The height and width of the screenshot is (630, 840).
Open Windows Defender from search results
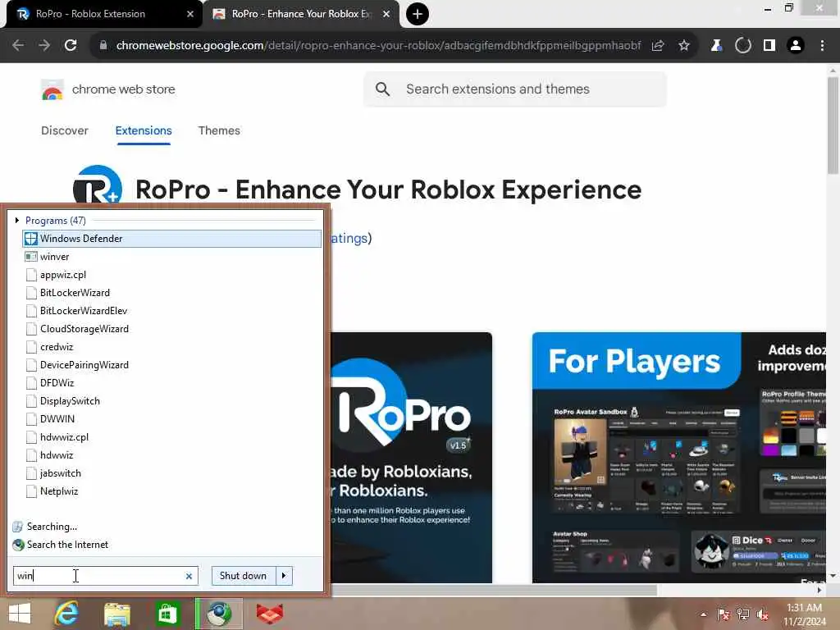tap(172, 239)
